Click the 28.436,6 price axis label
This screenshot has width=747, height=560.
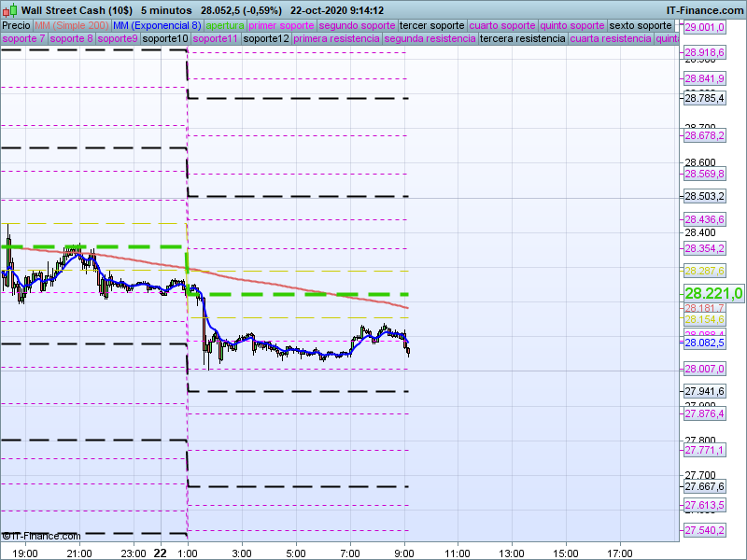coord(705,219)
